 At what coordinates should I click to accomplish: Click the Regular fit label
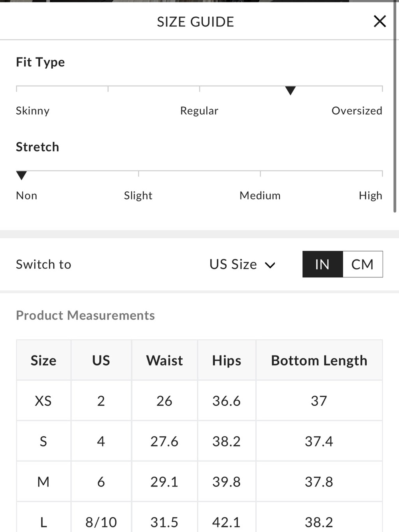199,111
